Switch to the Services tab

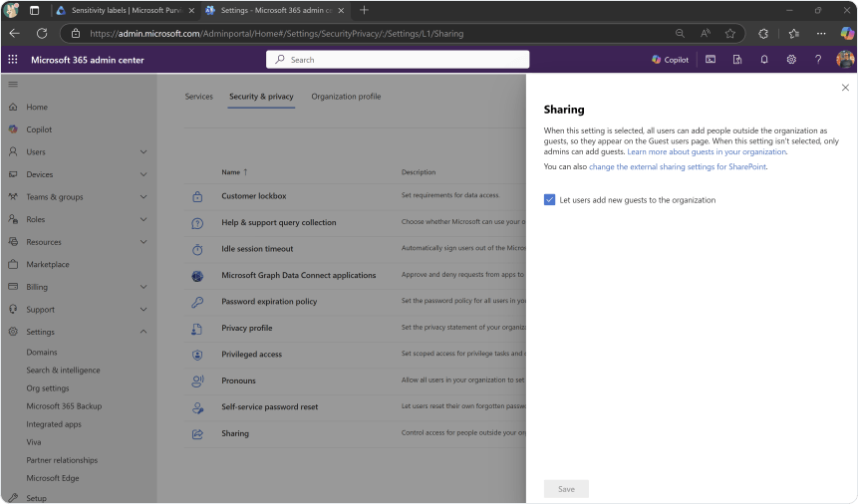tap(198, 97)
